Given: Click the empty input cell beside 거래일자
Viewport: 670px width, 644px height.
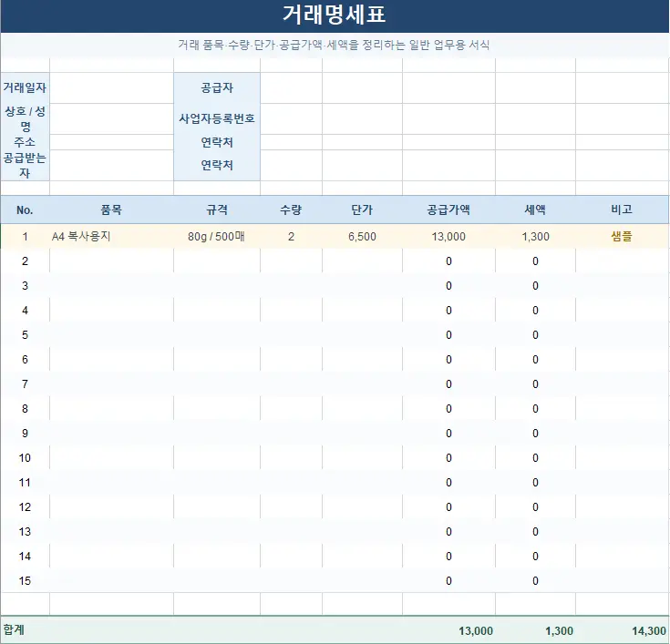Looking at the screenshot, I should point(111,87).
